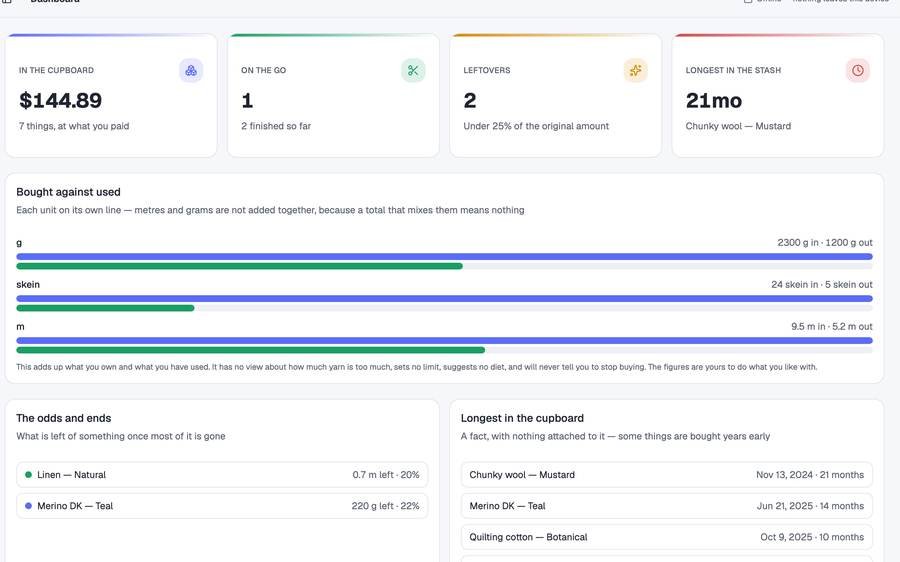Viewport: 900px width, 562px height.
Task: Click the '2 finished so far' caption
Action: [276, 126]
